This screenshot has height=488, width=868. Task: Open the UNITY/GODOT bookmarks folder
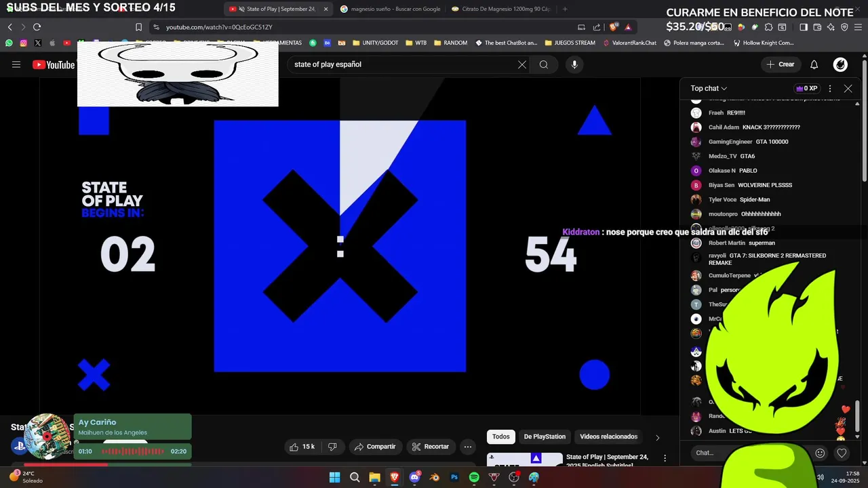(x=375, y=43)
